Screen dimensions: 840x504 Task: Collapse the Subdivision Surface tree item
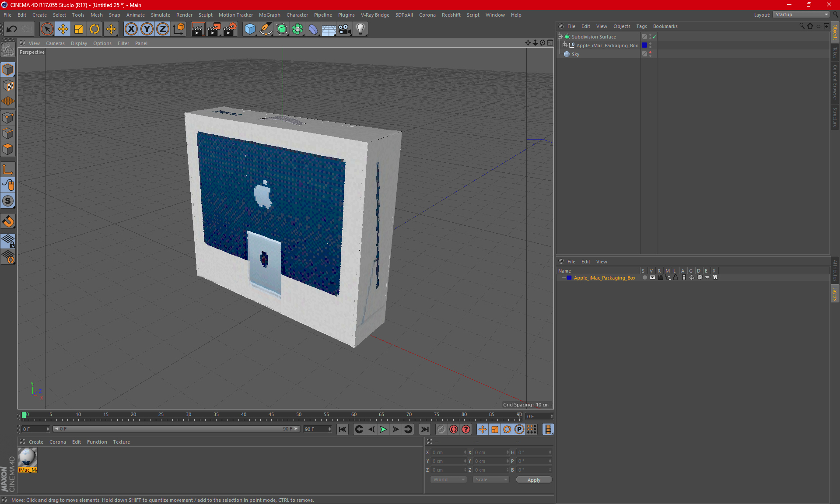coord(560,37)
